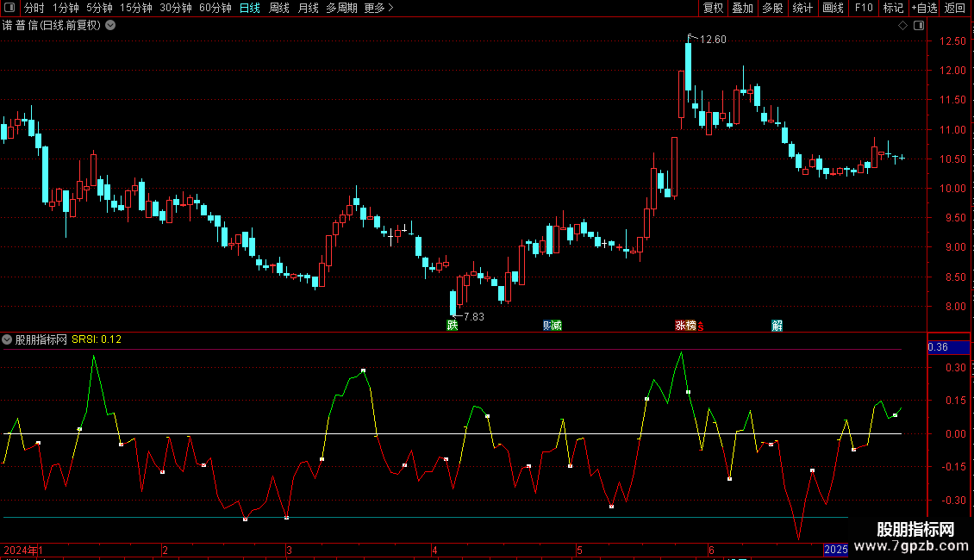Click the green 跌 event marker
The width and height of the screenshot is (974, 560).
453,326
